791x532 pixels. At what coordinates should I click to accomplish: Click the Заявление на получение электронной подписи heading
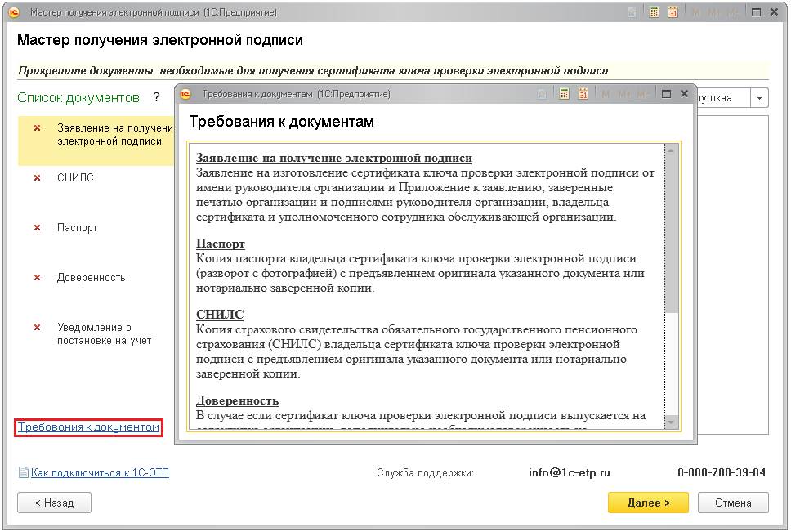pos(334,158)
